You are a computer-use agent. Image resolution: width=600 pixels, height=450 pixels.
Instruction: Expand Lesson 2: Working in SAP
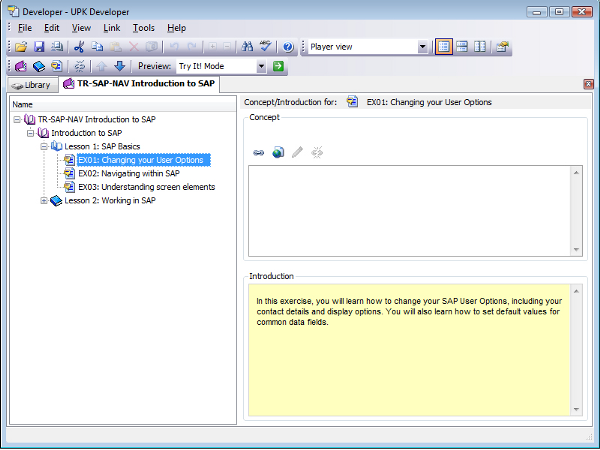click(44, 201)
